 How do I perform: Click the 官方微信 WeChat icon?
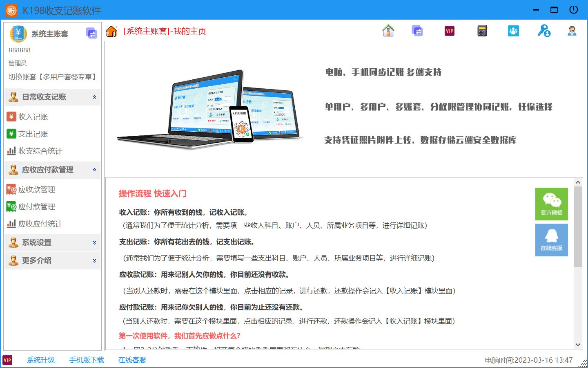pyautogui.click(x=551, y=204)
